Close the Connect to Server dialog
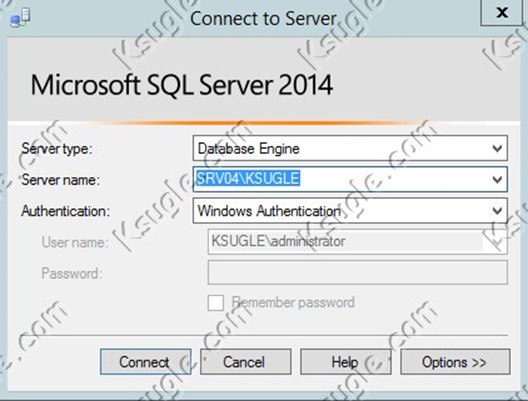528x401 pixels. click(x=502, y=13)
